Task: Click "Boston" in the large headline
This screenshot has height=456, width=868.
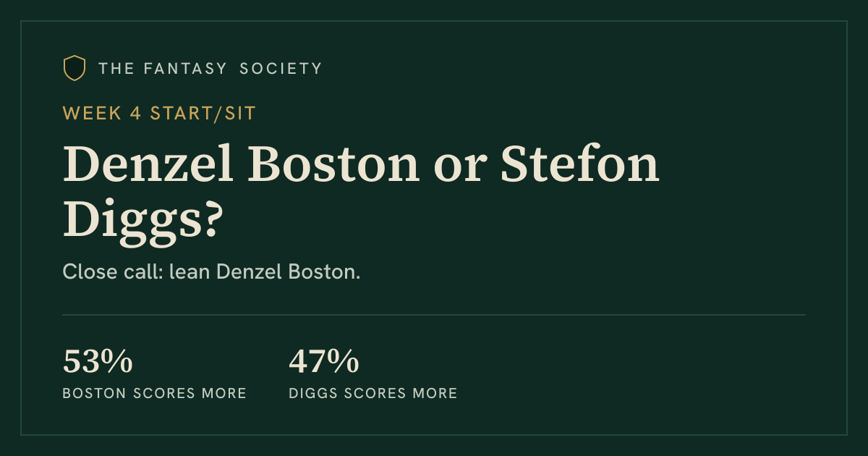Action: 334,165
